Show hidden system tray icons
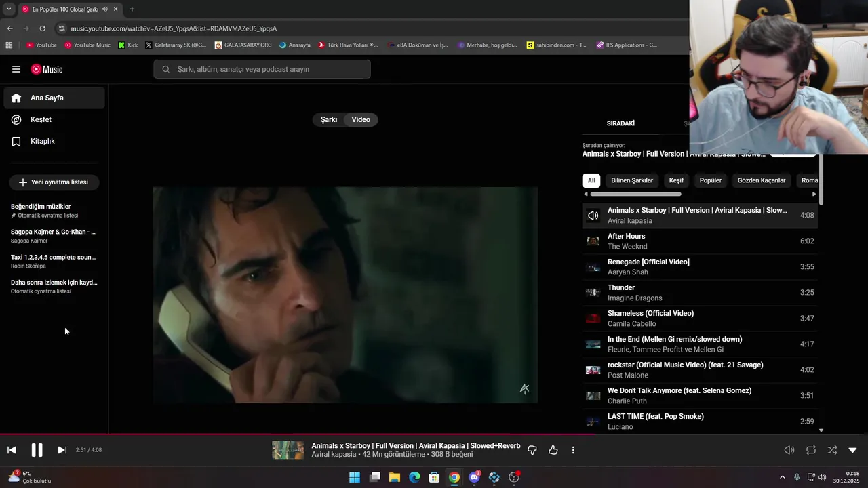Image resolution: width=868 pixels, height=488 pixels. [x=782, y=477]
